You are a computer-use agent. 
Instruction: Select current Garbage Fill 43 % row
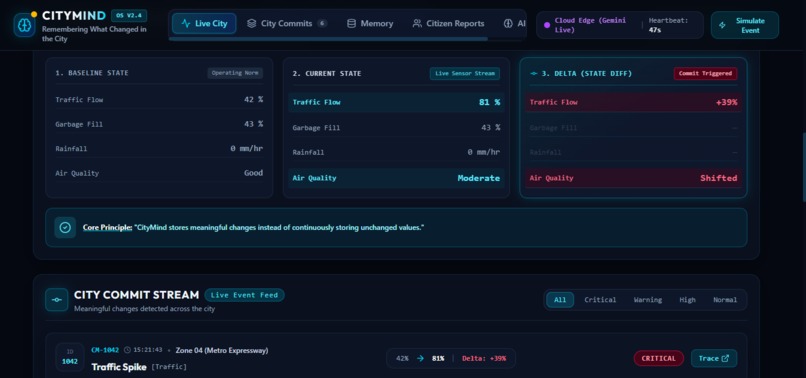tap(396, 128)
